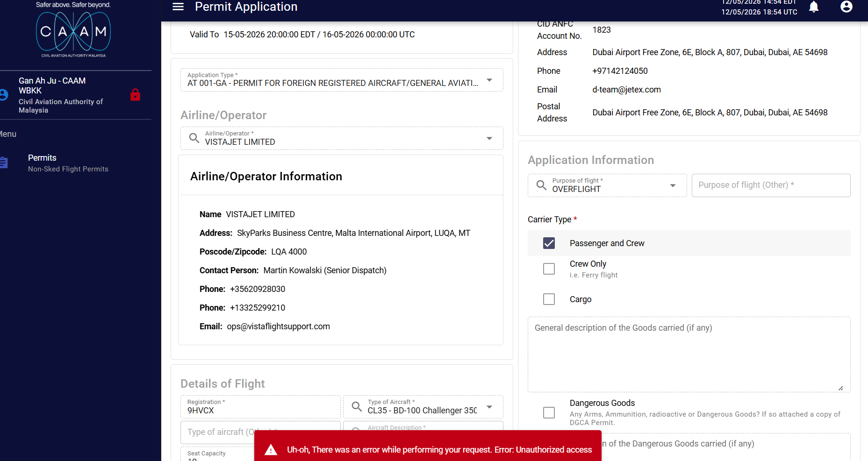Click the search icon in Airline/Operator field
Image resolution: width=868 pixels, height=461 pixels.
[194, 138]
